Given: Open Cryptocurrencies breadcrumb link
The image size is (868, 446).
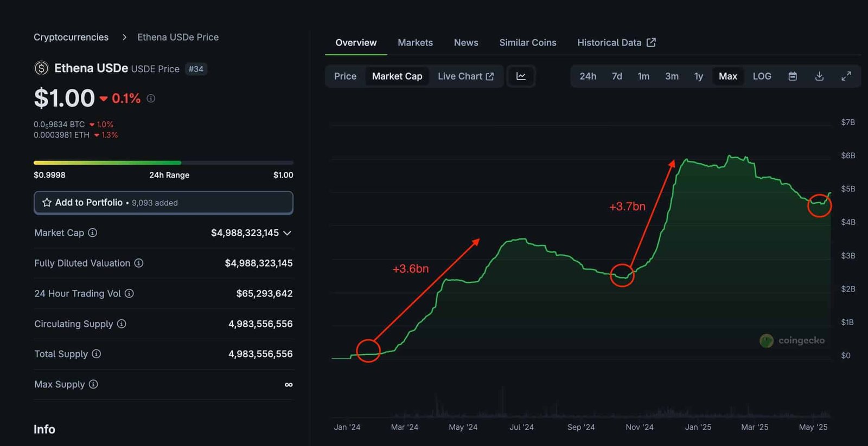Looking at the screenshot, I should 71,37.
